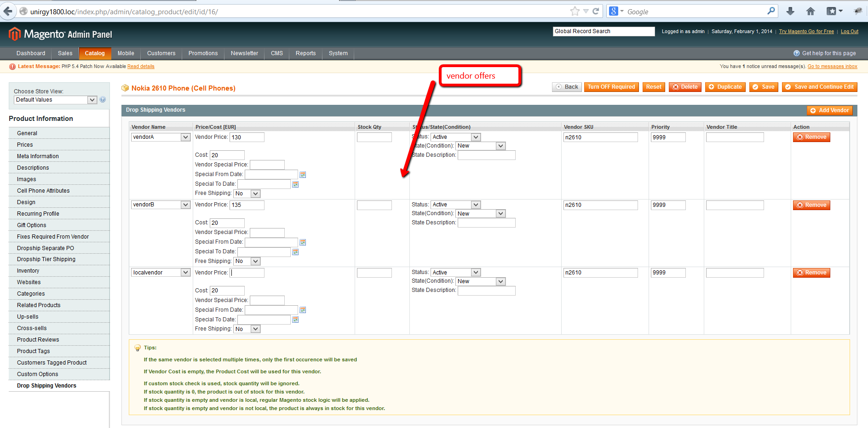Open the Sales menu

(x=65, y=53)
